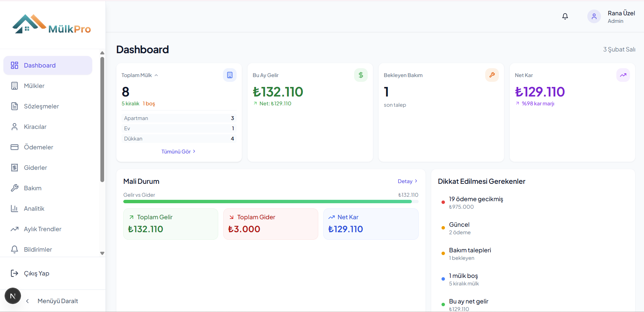This screenshot has height=312, width=644.
Task: Go to Sözleşmeler in the sidebar
Action: (41, 106)
